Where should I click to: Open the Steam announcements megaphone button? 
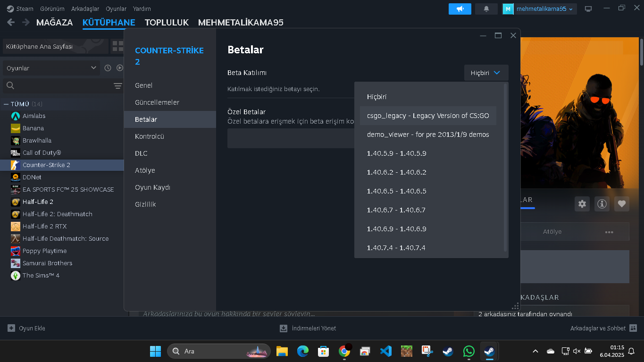(460, 8)
